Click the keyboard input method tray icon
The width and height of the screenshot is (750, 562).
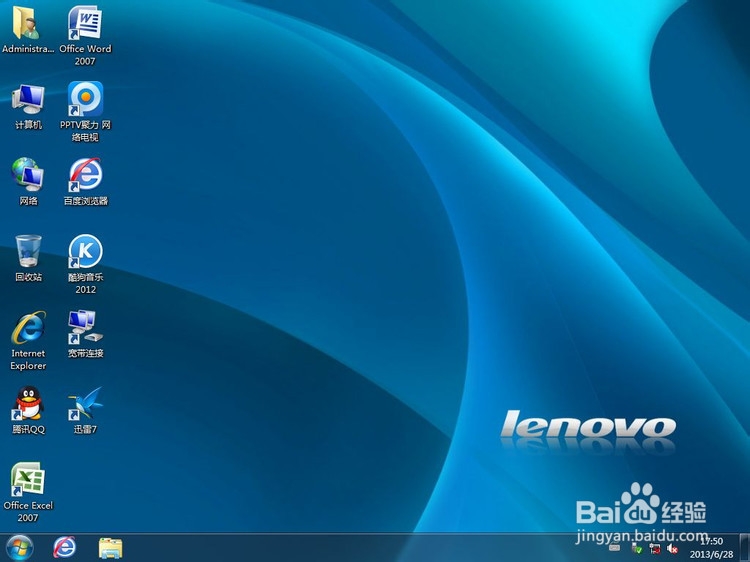(x=615, y=548)
